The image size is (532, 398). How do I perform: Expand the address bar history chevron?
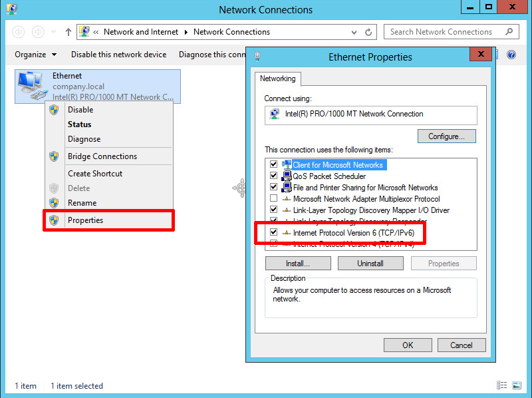click(x=354, y=32)
